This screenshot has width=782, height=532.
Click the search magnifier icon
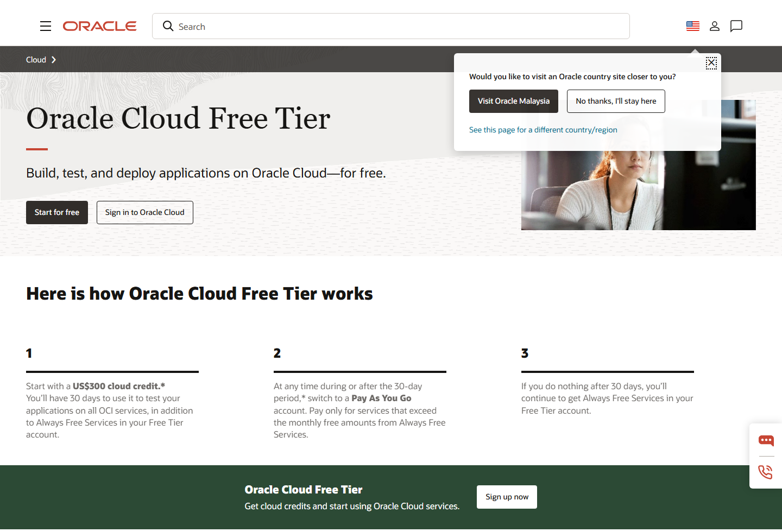point(168,26)
